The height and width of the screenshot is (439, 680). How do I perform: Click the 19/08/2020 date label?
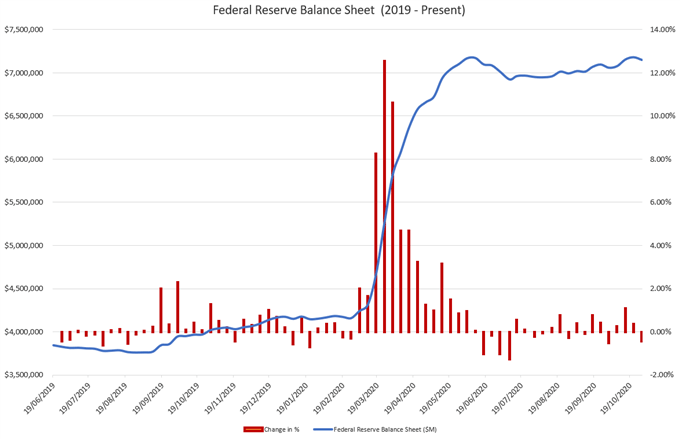[543, 398]
